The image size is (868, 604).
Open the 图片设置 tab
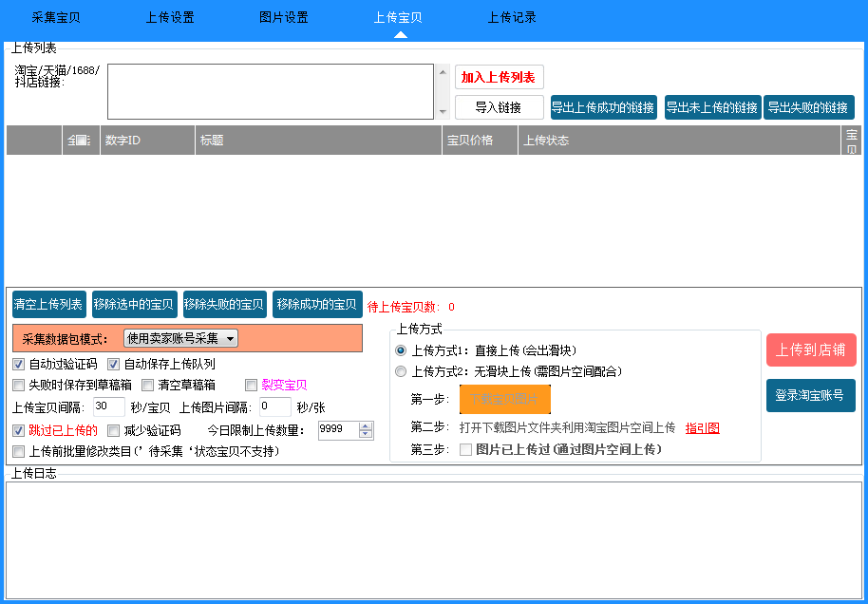tap(283, 18)
